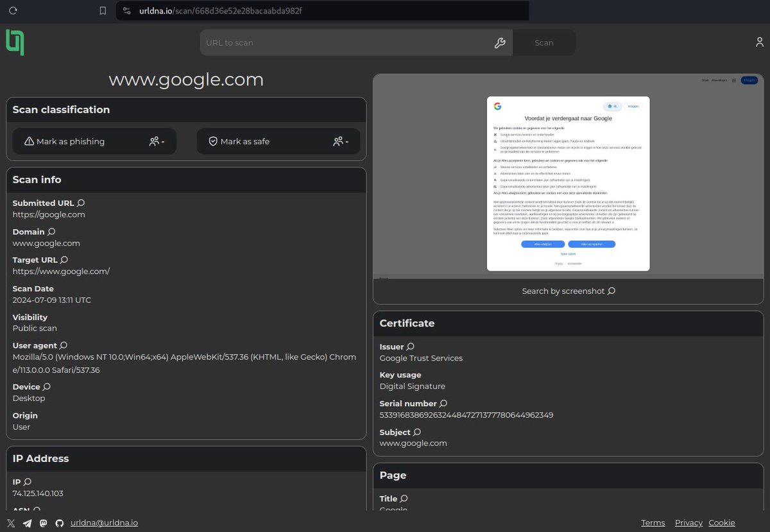
Task: Search by Submitted URL magnifier icon
Action: pyautogui.click(x=81, y=203)
